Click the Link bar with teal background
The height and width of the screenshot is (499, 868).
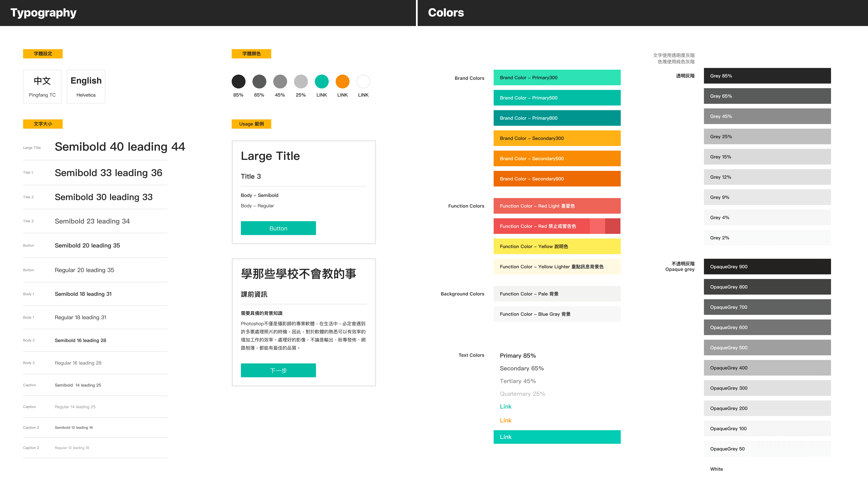click(x=557, y=437)
